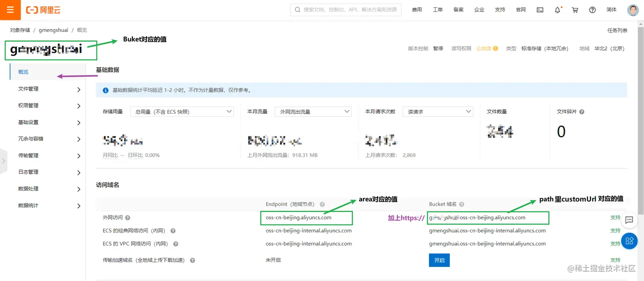Click help icon beside ECS 的 VPC 网络访问
The height and width of the screenshot is (281, 644).
(x=175, y=244)
